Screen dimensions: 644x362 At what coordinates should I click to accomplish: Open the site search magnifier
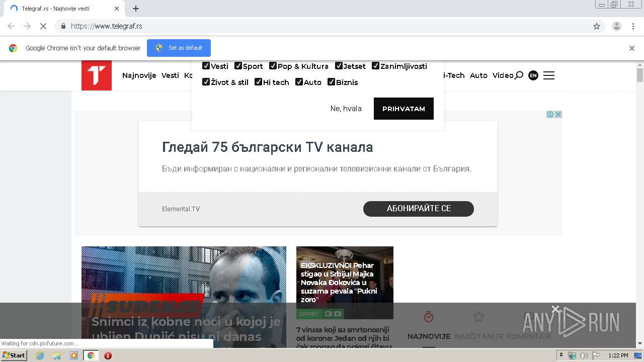click(519, 75)
